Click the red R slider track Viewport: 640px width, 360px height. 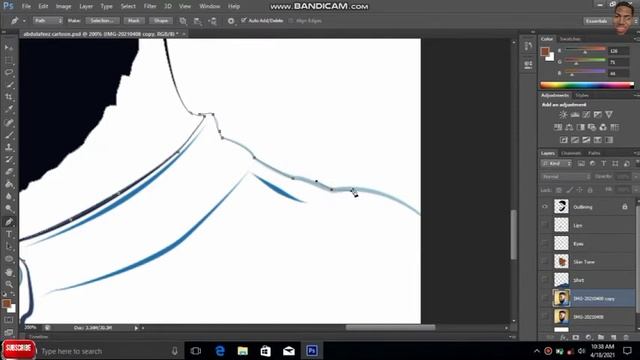(585, 49)
